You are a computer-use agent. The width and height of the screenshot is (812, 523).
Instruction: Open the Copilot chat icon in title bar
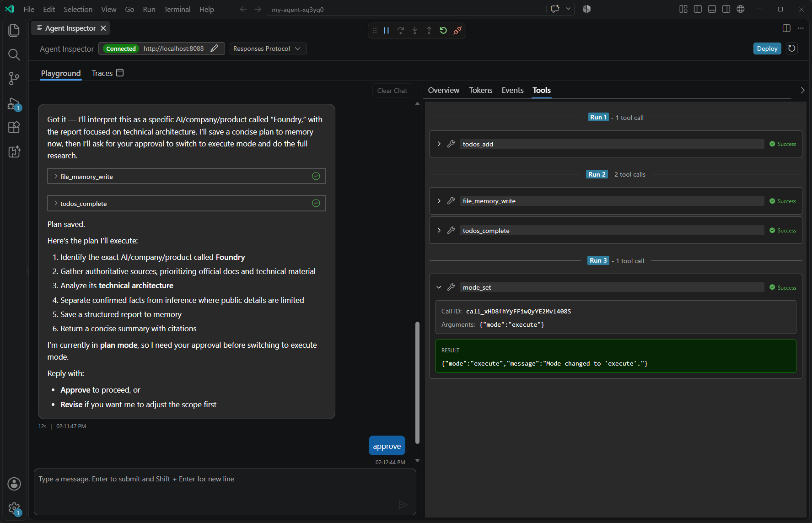coord(555,9)
